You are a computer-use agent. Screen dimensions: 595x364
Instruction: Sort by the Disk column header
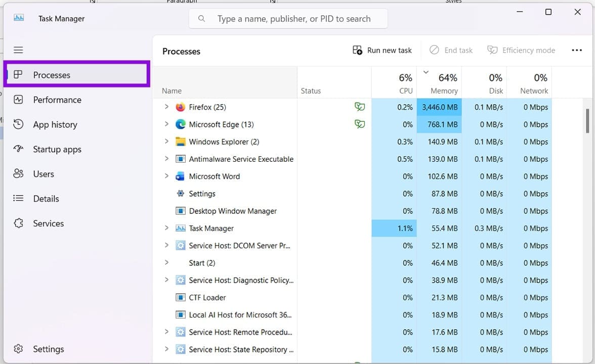[x=484, y=82]
